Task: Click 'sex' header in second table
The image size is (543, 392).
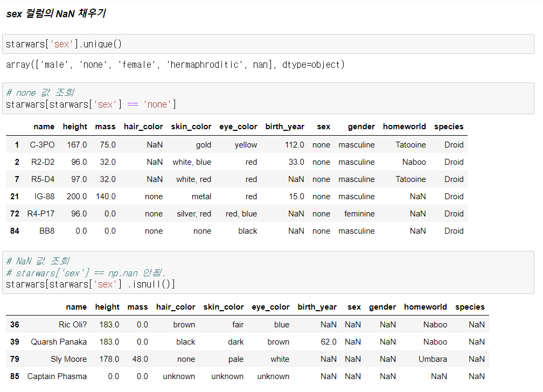Action: pos(354,307)
